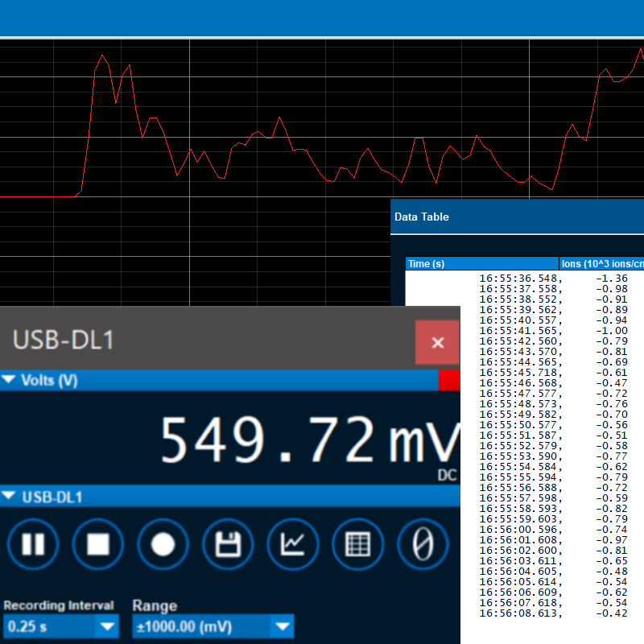Pause the data acquisition

click(x=33, y=545)
